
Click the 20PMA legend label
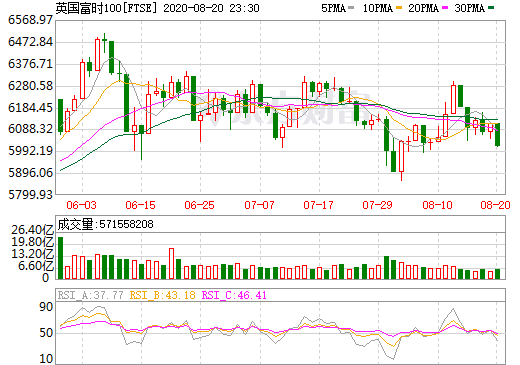(423, 8)
